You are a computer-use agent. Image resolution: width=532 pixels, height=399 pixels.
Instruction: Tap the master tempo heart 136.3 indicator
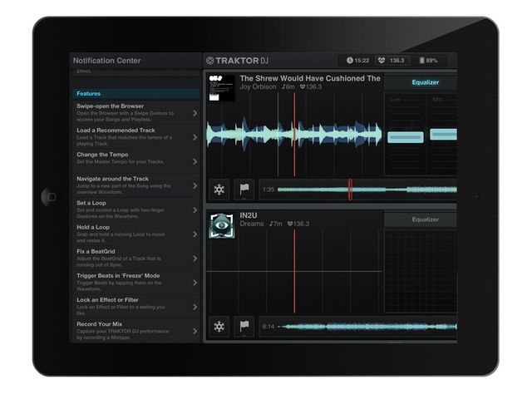392,61
